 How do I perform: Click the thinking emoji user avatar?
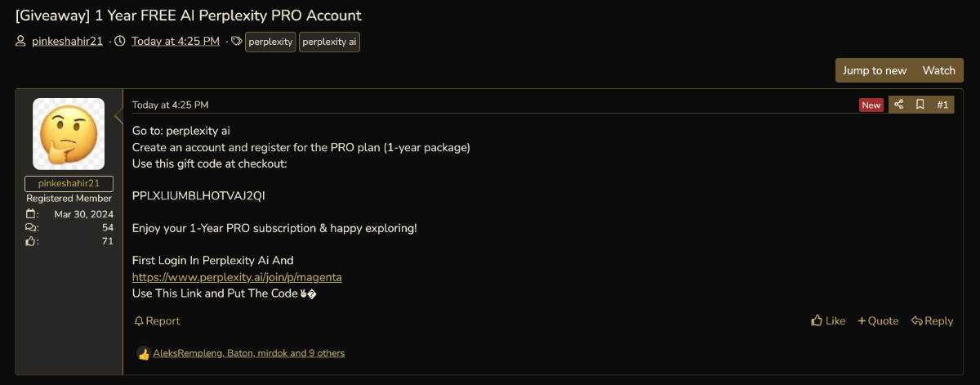pos(69,134)
